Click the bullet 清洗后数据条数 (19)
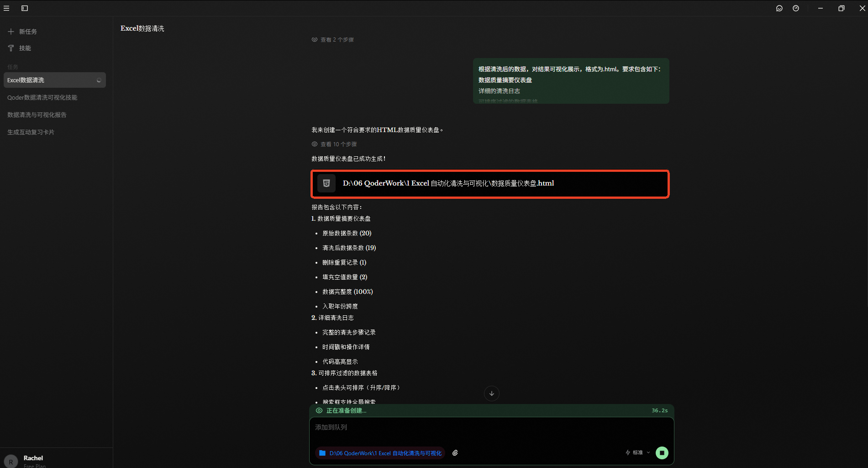 click(x=349, y=248)
